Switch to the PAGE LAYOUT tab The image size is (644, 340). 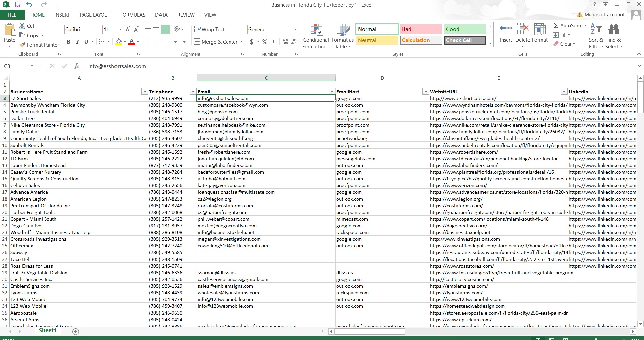coord(95,15)
